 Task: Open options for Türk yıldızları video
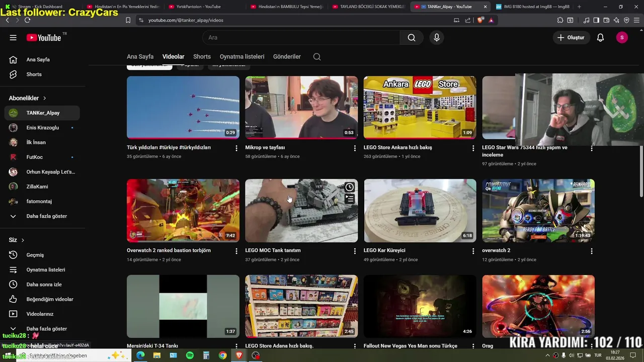pos(236,148)
